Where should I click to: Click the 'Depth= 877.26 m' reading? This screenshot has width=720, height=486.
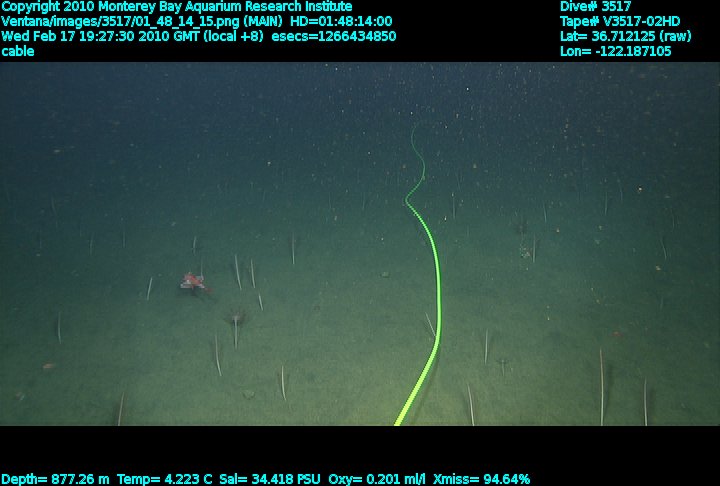pyautogui.click(x=55, y=480)
